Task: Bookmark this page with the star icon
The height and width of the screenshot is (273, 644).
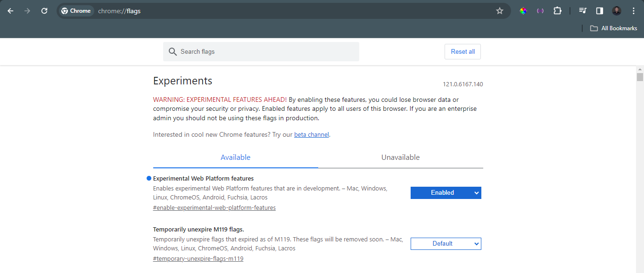Action: [x=500, y=11]
